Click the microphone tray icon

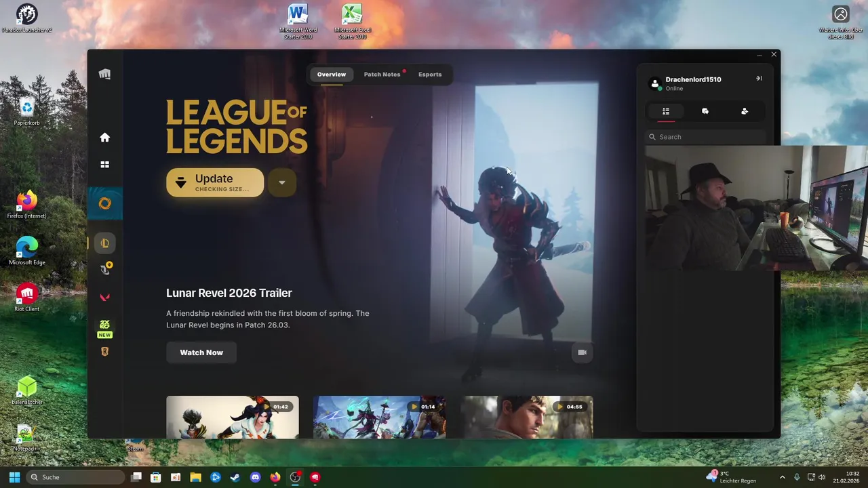[797, 477]
